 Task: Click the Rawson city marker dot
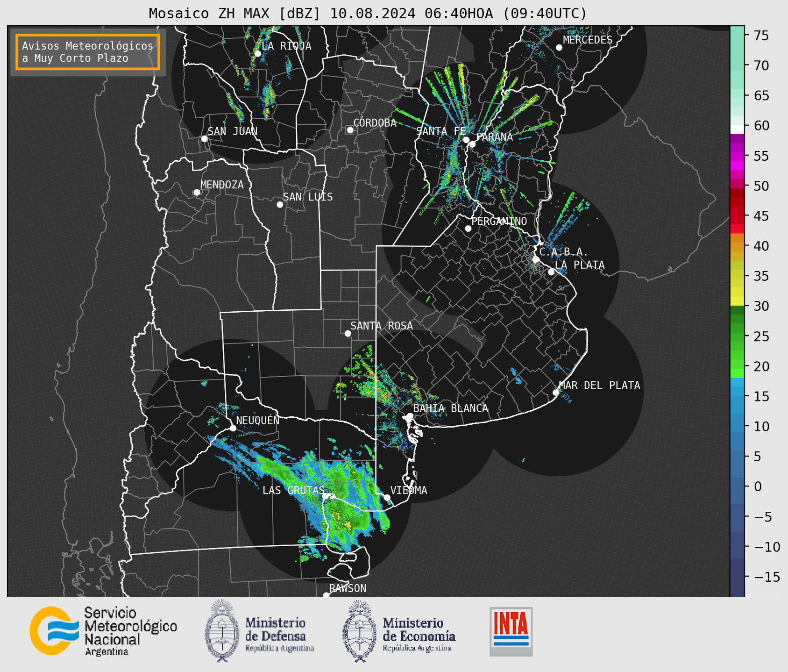pos(326,595)
